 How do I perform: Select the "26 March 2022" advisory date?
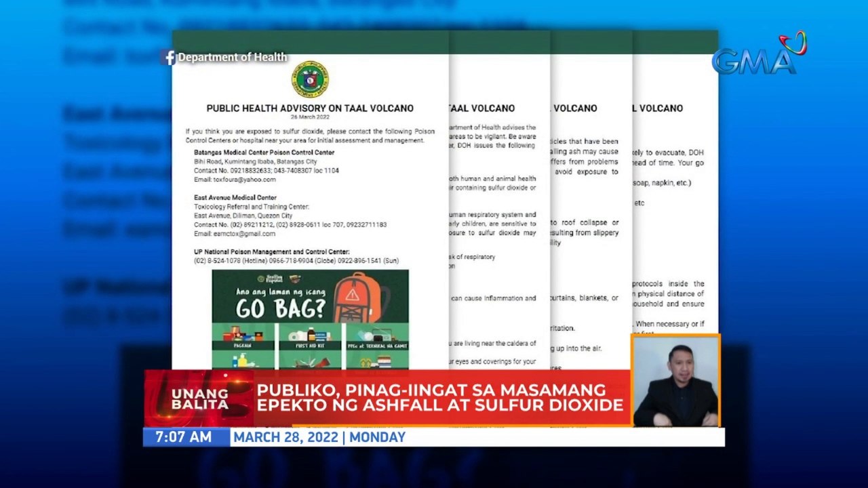310,117
